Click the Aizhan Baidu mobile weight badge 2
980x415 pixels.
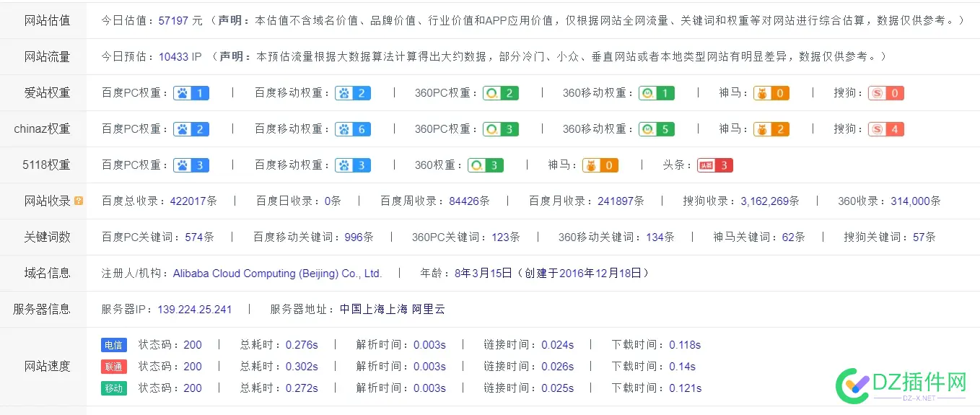click(353, 93)
